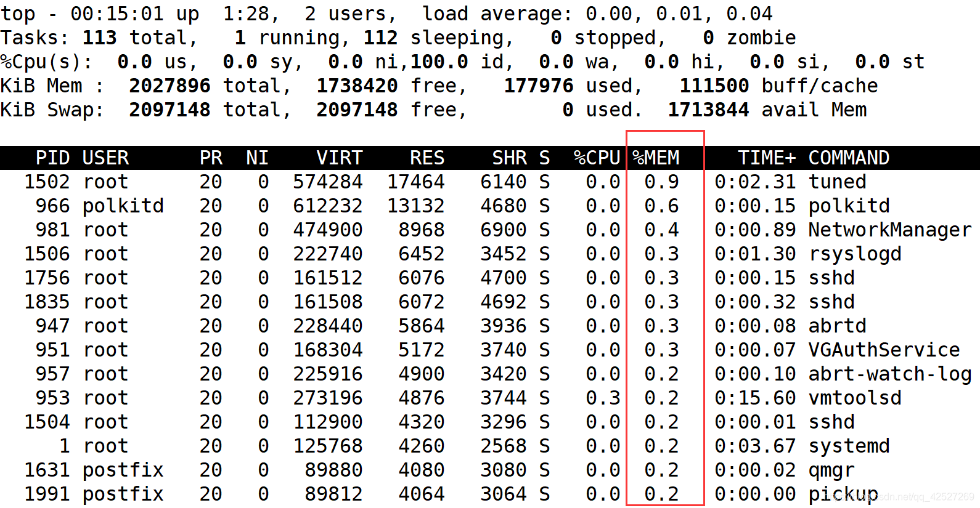Click PID 981 in process list
This screenshot has width=980, height=508.
coord(52,230)
